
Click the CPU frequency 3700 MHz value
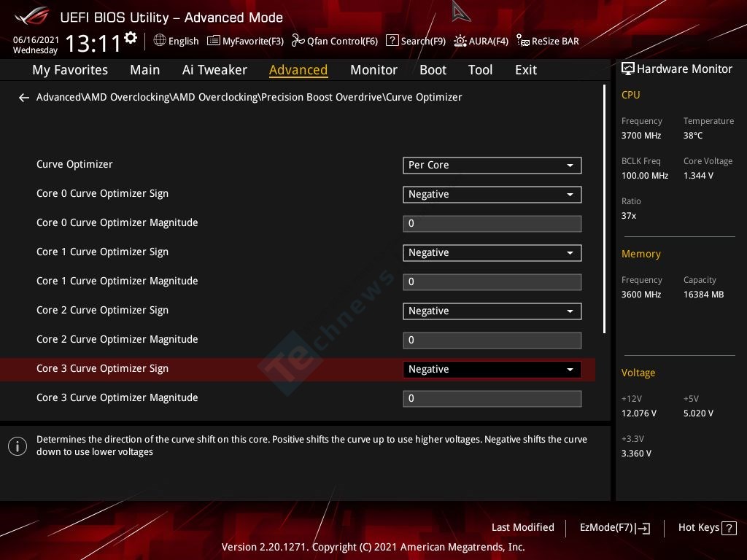point(640,136)
